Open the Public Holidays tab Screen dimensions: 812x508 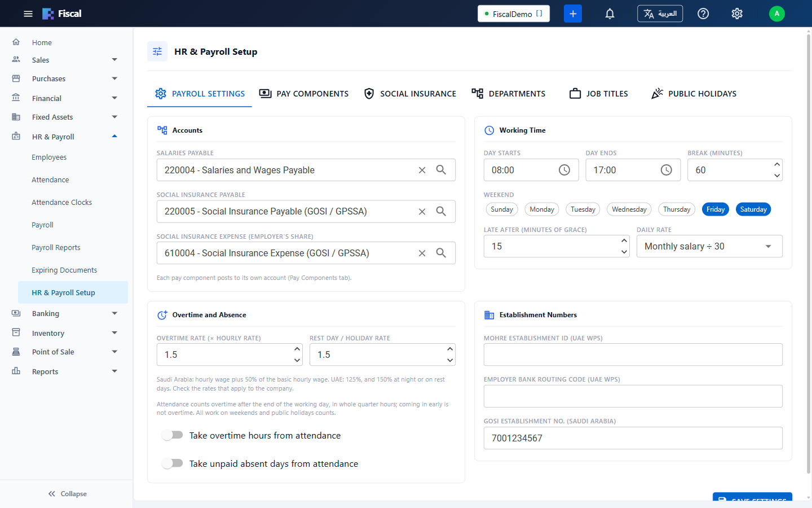[x=694, y=94]
